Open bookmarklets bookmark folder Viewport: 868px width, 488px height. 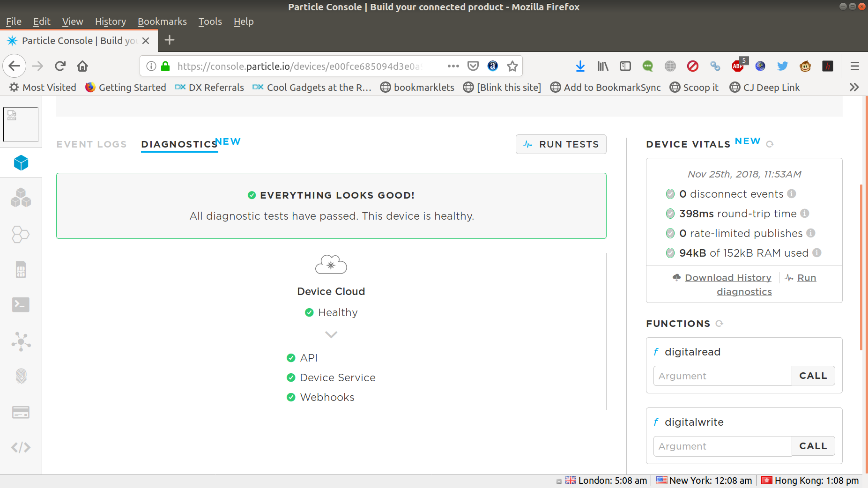point(417,87)
